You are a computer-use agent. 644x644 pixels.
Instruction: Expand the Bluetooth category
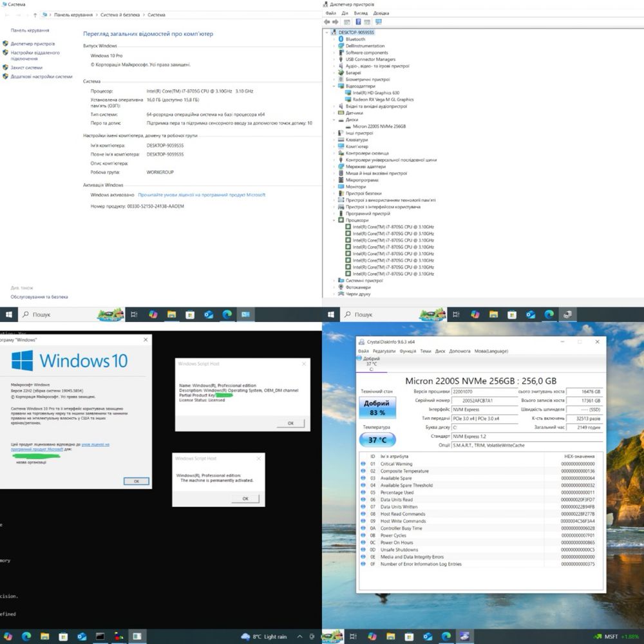pyautogui.click(x=334, y=39)
